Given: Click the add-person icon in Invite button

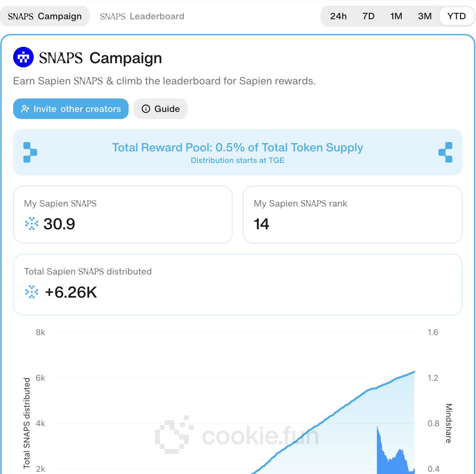Looking at the screenshot, I should (25, 109).
